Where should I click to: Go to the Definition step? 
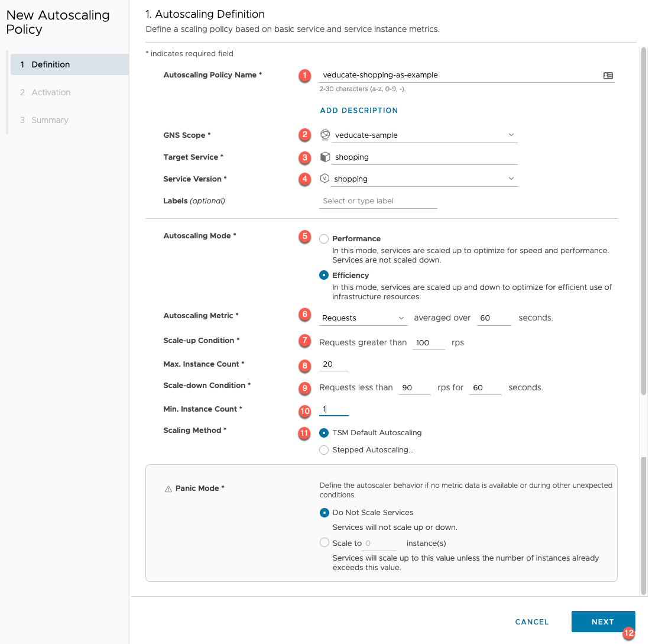click(70, 64)
